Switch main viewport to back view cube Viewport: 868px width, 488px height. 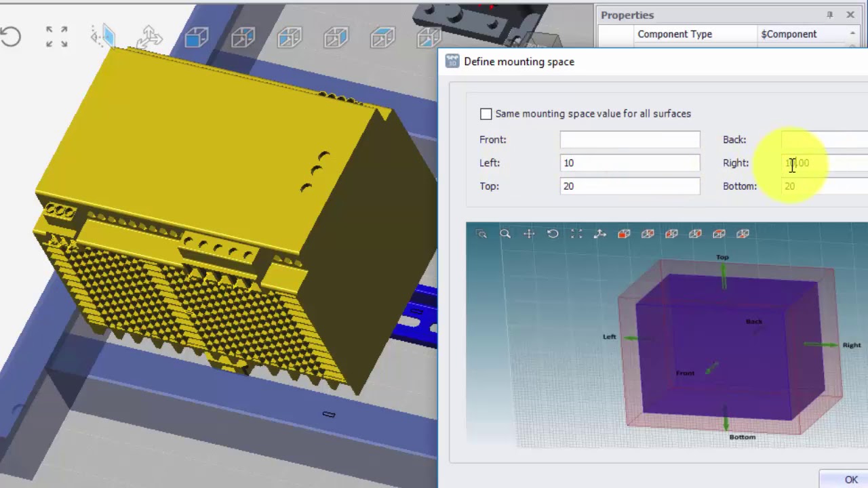tap(243, 37)
